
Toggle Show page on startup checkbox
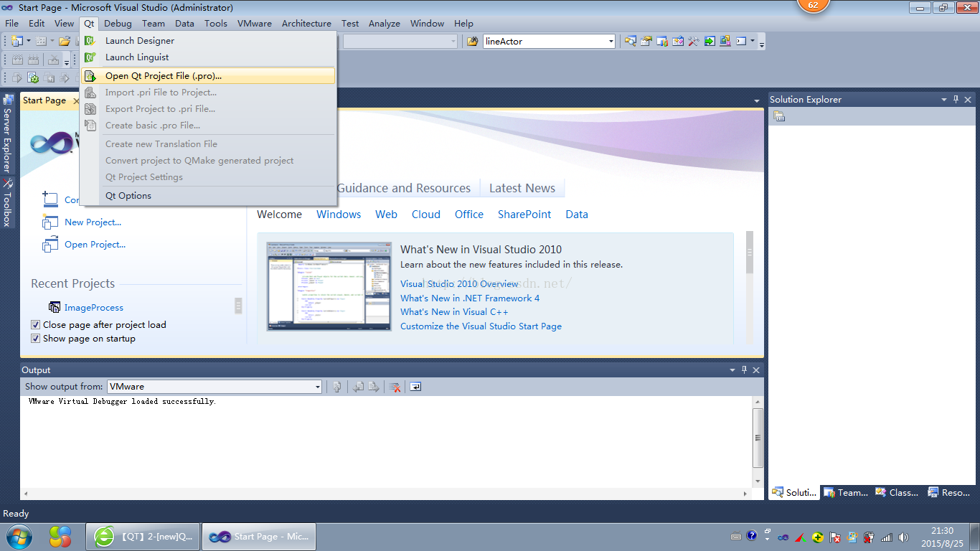click(x=35, y=339)
